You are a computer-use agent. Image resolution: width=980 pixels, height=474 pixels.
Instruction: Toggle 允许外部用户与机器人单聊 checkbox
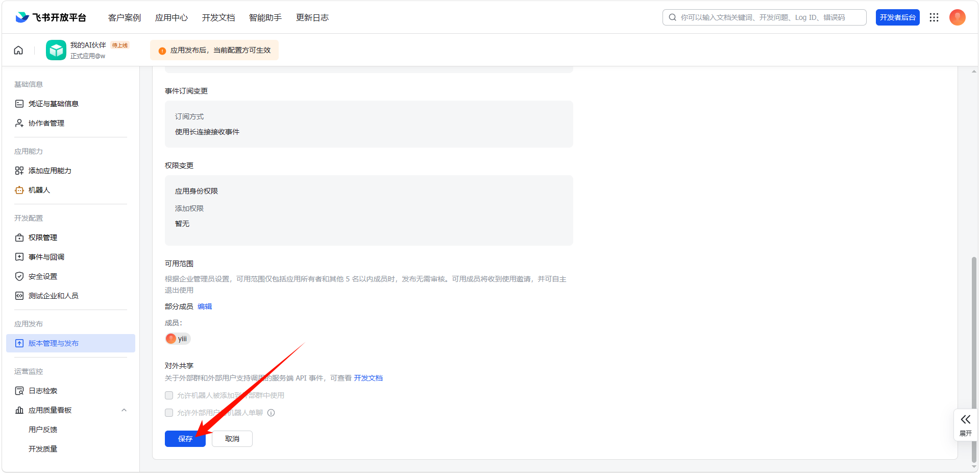click(169, 413)
